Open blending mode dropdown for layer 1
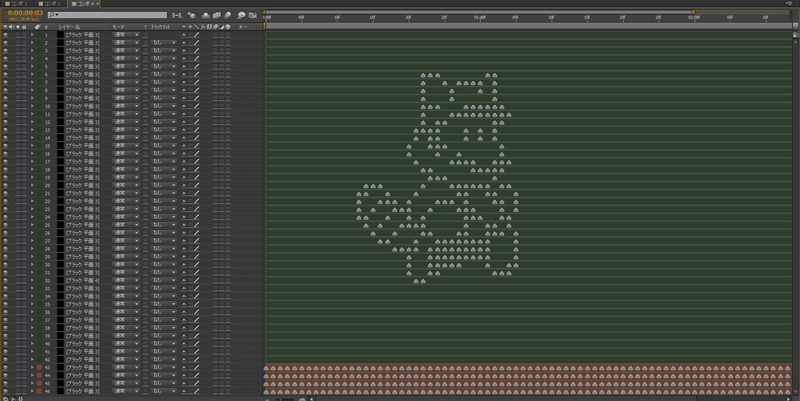 (x=126, y=35)
